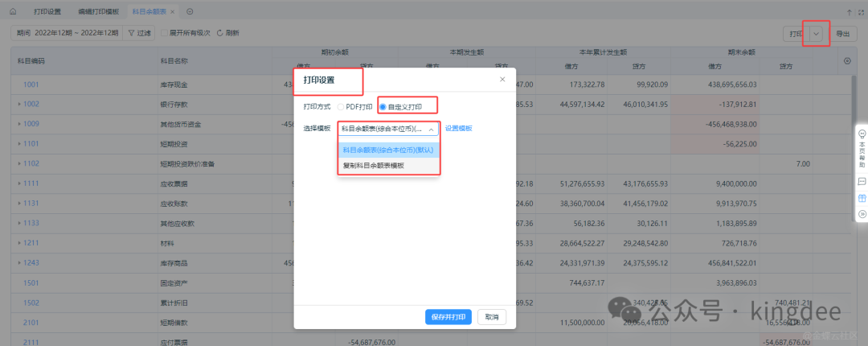This screenshot has width=868, height=346.
Task: Open the chat message icon in sidebar
Action: (x=862, y=182)
